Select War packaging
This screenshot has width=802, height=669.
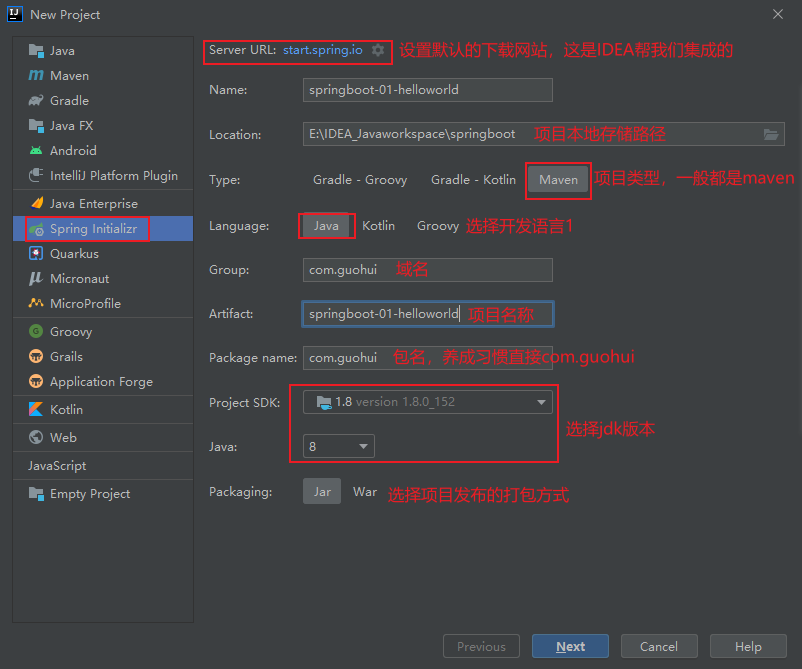coord(365,492)
